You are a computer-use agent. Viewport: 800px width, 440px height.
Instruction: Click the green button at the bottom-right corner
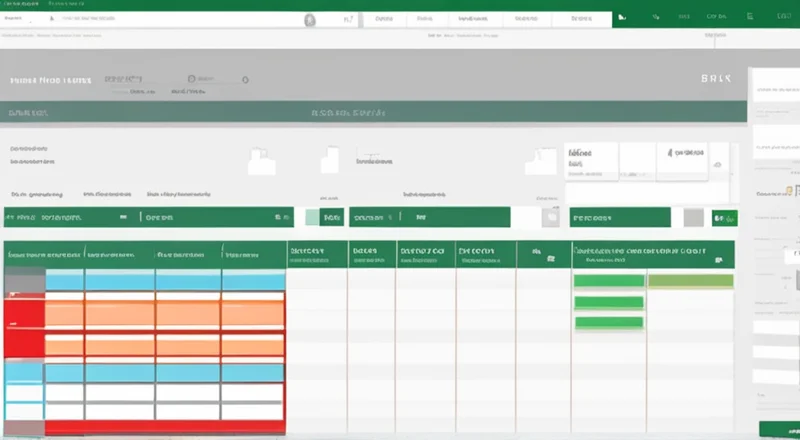(x=778, y=428)
